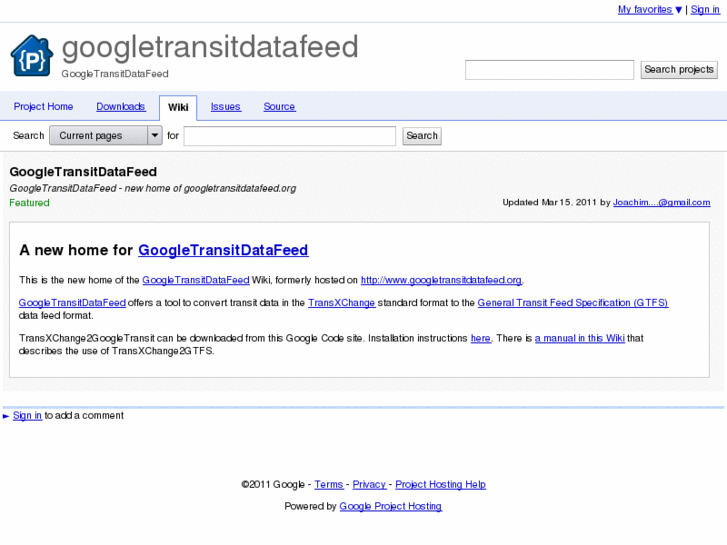Click the Google Code project logo icon
The height and width of the screenshot is (545, 727).
[x=31, y=56]
